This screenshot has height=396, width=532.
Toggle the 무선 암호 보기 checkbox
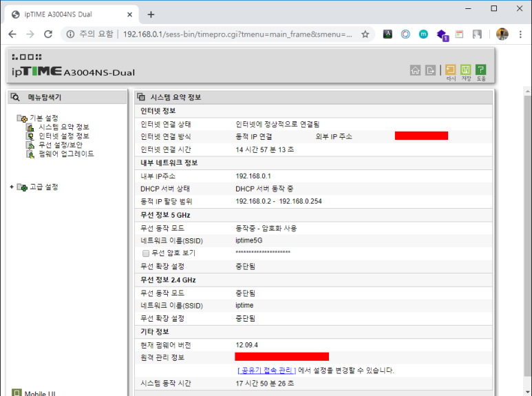pos(146,253)
